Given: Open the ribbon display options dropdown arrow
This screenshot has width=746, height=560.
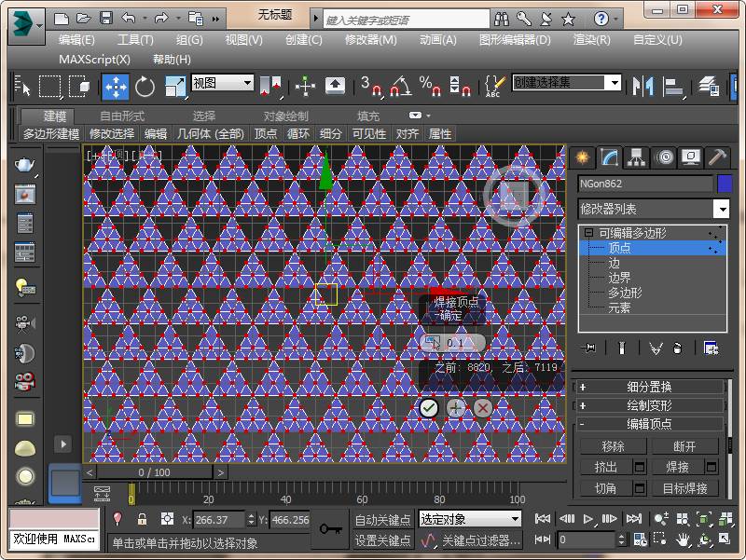Looking at the screenshot, I should (428, 116).
